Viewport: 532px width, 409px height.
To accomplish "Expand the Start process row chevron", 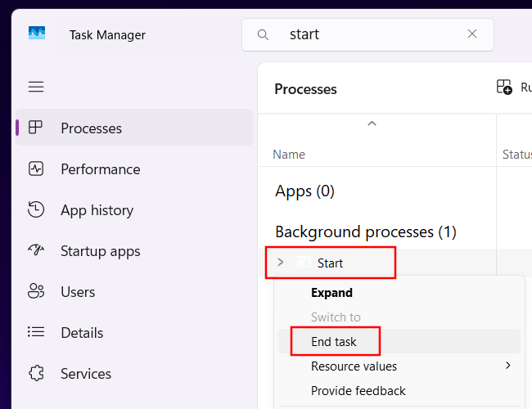I will 280,262.
